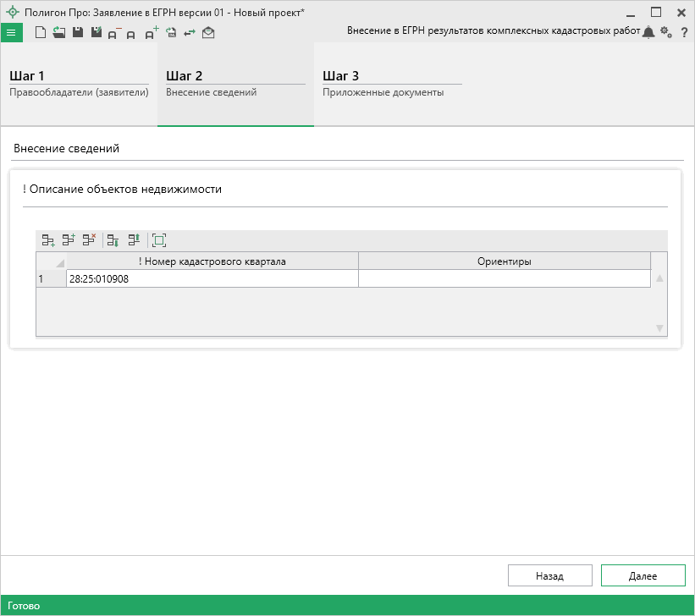Switch to Шаг 1 Правообладатели tab

coord(79,84)
